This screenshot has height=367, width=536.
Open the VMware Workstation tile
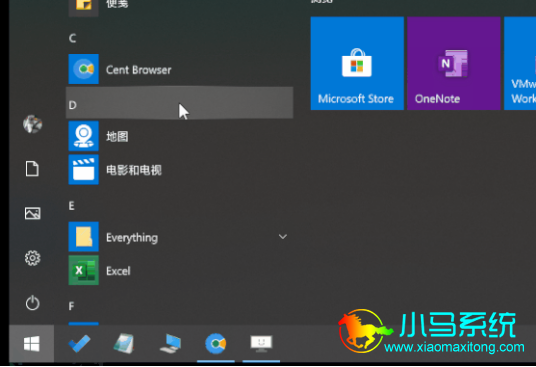click(520, 64)
